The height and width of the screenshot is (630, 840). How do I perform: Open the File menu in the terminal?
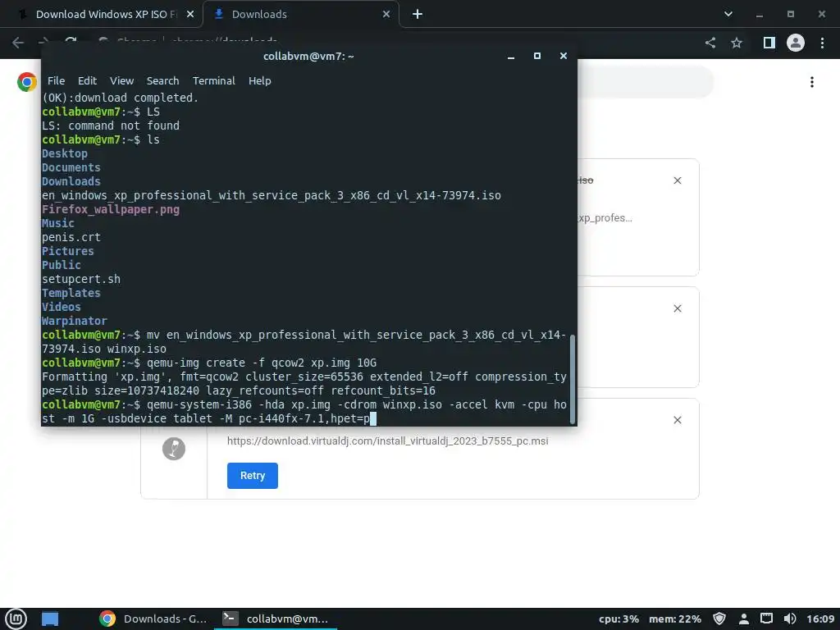coord(56,81)
